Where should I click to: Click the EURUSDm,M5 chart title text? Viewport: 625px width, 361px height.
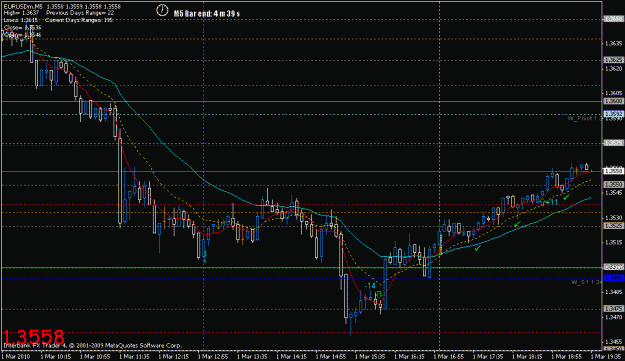tap(23, 7)
